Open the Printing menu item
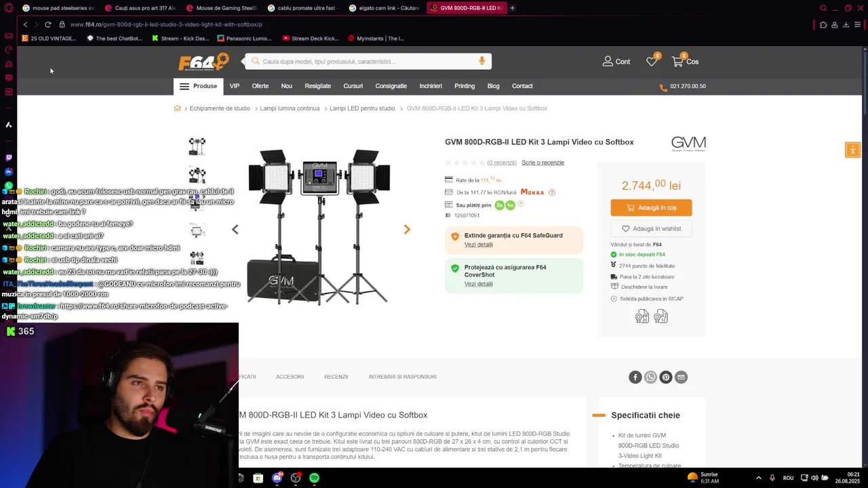 (465, 86)
